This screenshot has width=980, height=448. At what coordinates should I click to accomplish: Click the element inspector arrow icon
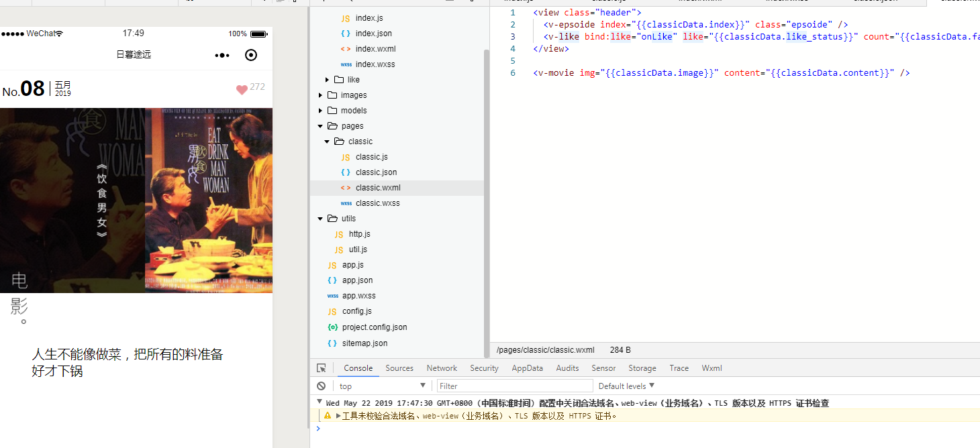322,368
